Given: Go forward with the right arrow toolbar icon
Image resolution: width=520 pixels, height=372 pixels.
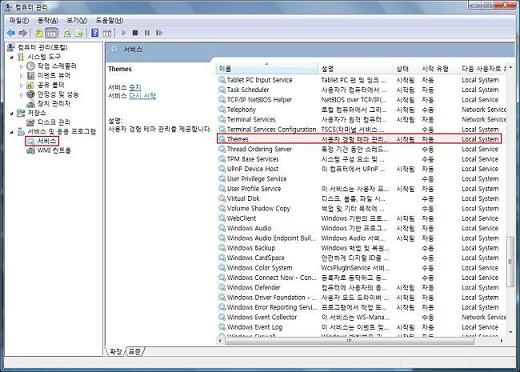Looking at the screenshot, I should pos(23,33).
